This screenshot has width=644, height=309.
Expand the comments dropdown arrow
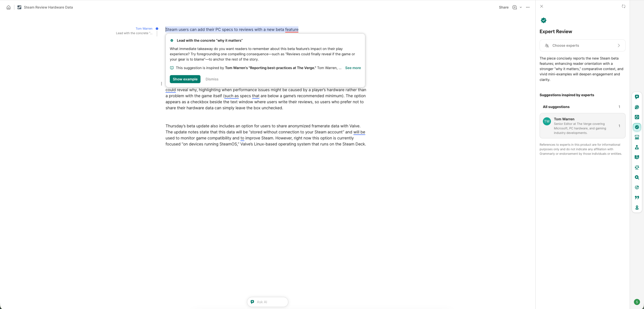click(521, 7)
